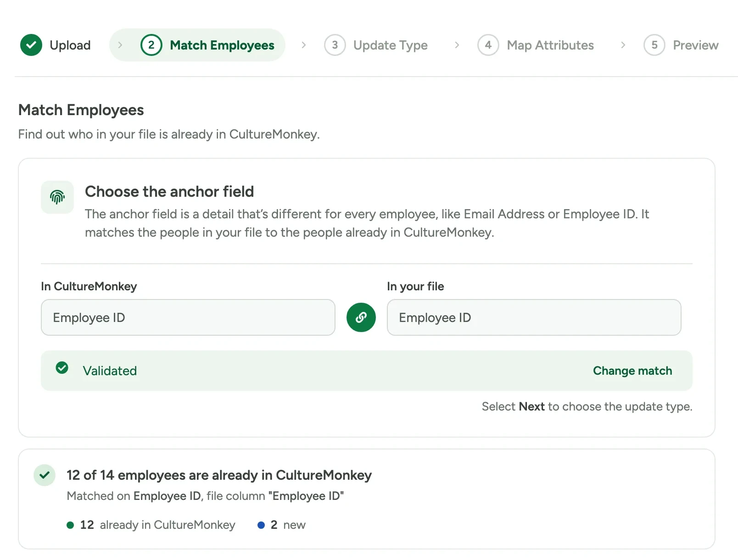
Task: Click Change match link
Action: tap(632, 371)
